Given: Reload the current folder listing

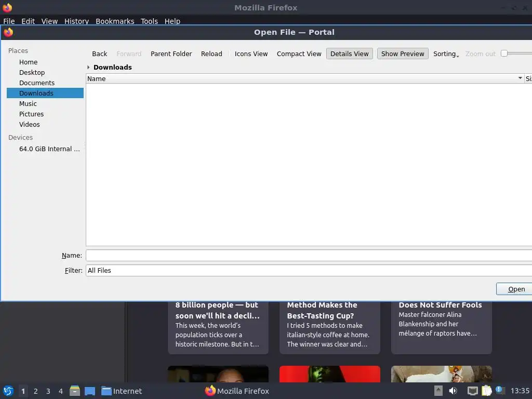Looking at the screenshot, I should point(211,54).
